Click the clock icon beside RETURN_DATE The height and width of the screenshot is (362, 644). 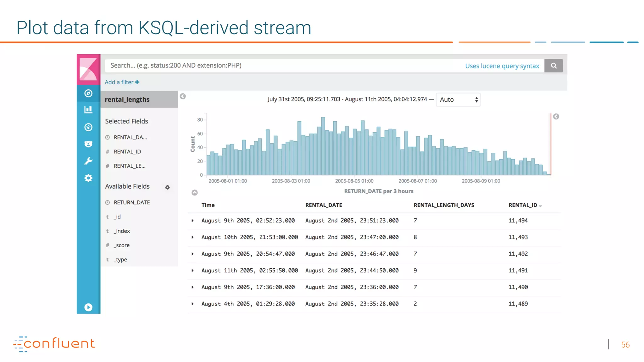[108, 202]
